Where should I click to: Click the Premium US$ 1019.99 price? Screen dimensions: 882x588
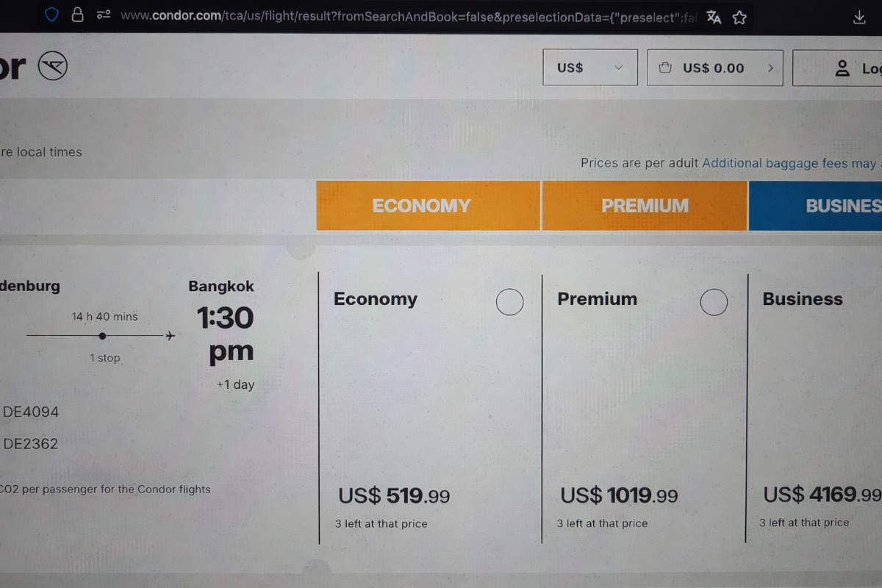coord(619,496)
